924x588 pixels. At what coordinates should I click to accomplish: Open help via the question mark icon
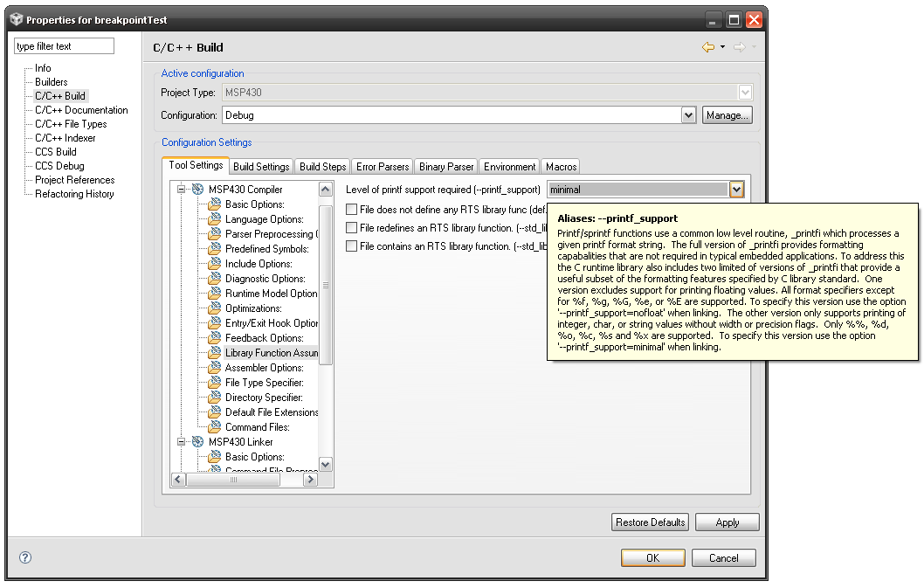(25, 557)
